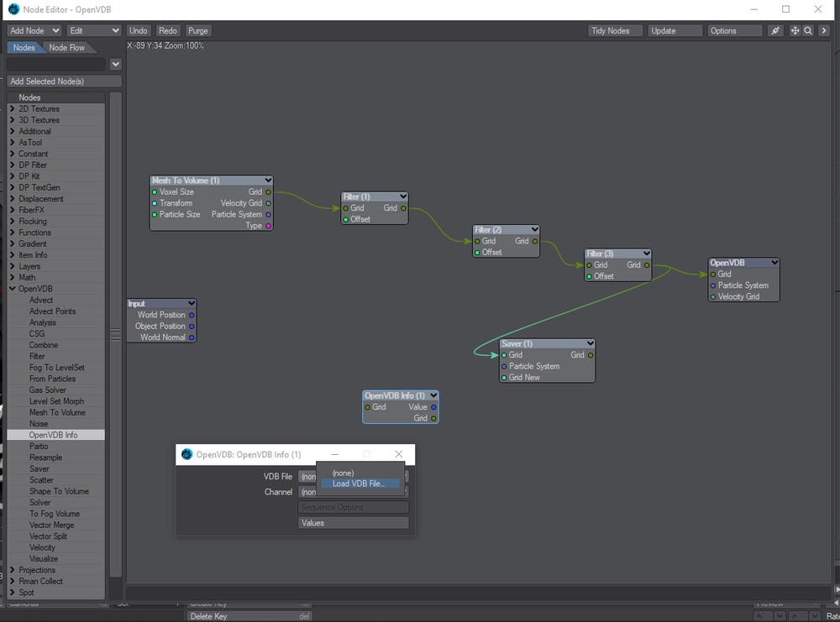The width and height of the screenshot is (840, 622).
Task: Click Grid output port on Filter (2)
Action: tap(534, 242)
